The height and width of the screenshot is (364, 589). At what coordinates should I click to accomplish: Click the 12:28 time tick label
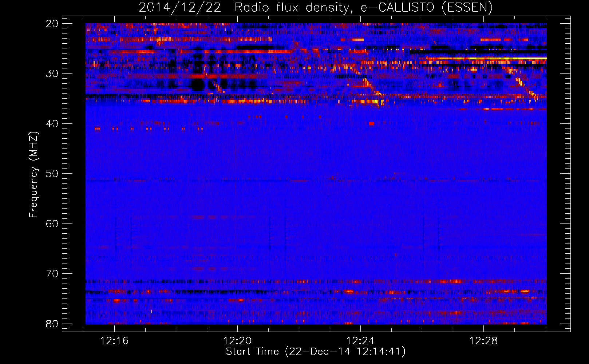[483, 341]
